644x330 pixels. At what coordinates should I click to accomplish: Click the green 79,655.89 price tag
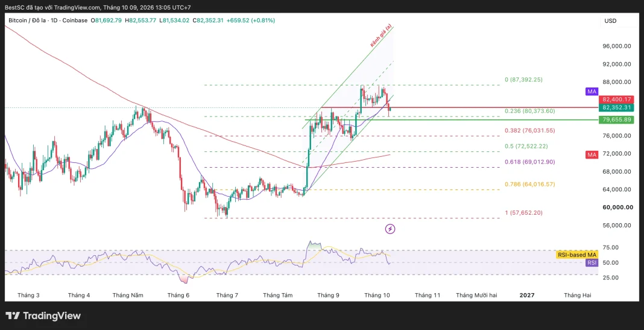coord(616,120)
